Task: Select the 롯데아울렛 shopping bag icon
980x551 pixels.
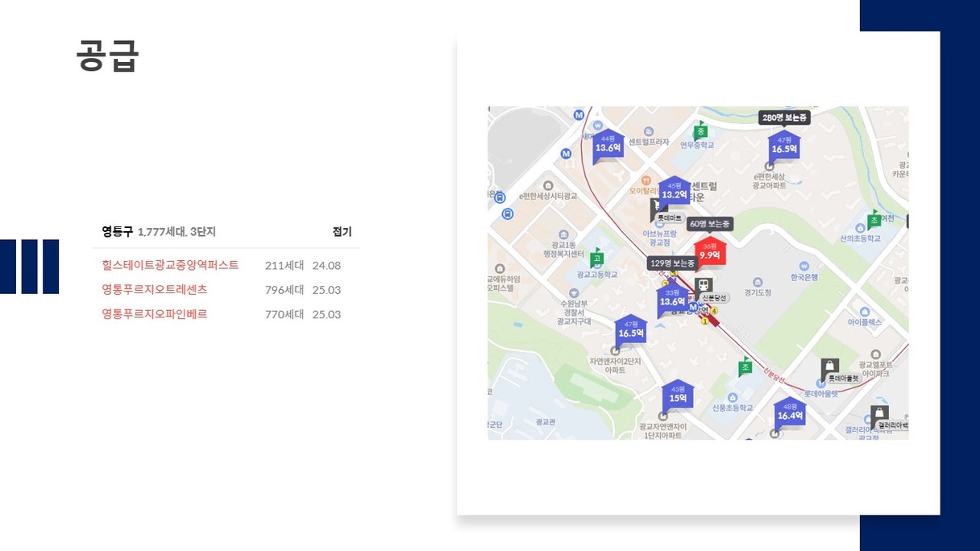Action: 830,368
